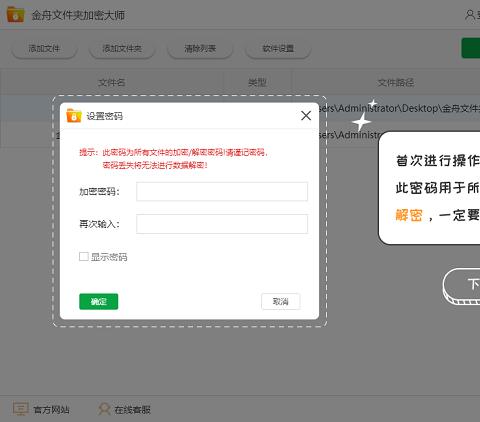Open the 官方网站 link text
The width and height of the screenshot is (480, 422).
51,409
